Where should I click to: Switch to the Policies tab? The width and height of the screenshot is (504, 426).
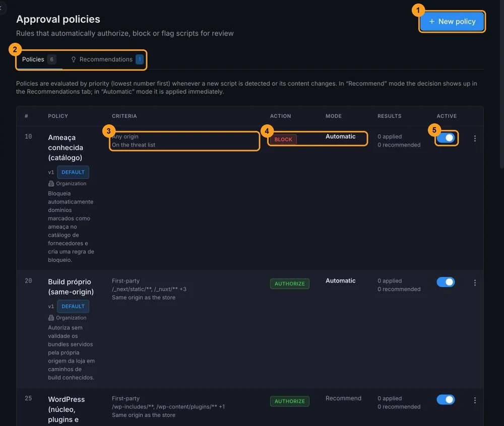pyautogui.click(x=39, y=59)
